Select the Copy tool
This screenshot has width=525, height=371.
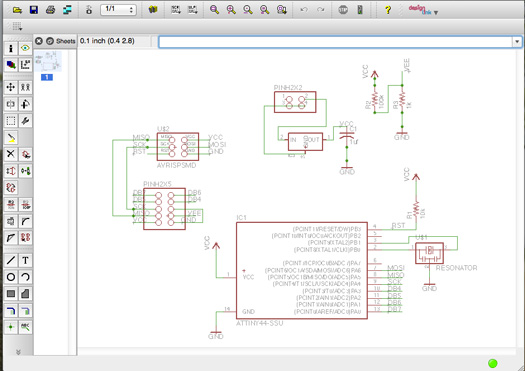[x=25, y=88]
